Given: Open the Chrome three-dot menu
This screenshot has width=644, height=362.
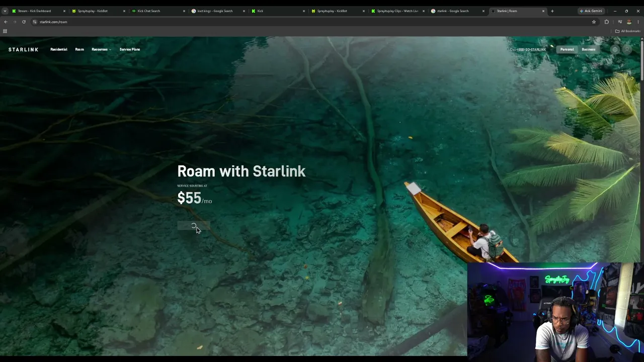Looking at the screenshot, I should (638, 22).
